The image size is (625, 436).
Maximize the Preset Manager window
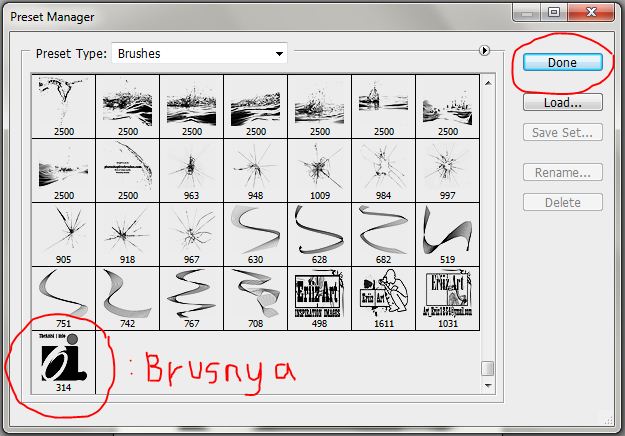click(554, 12)
